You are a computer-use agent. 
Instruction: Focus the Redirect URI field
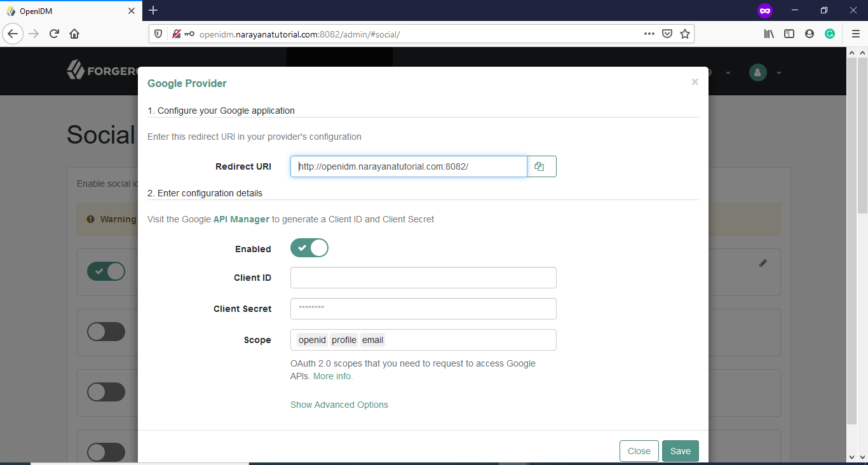(409, 166)
